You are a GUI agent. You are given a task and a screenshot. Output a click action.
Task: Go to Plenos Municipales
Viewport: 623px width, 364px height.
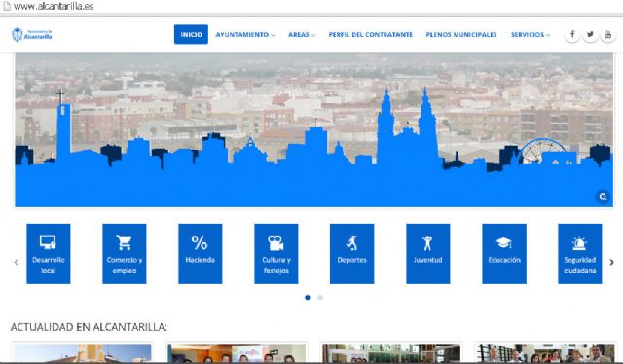click(461, 35)
